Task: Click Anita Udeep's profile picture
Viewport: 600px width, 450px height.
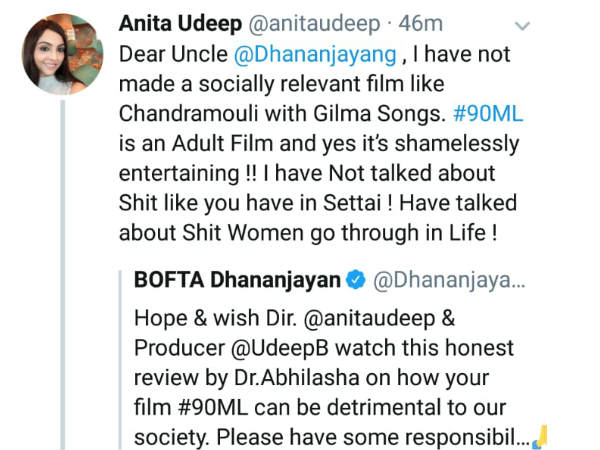Action: pos(61,55)
